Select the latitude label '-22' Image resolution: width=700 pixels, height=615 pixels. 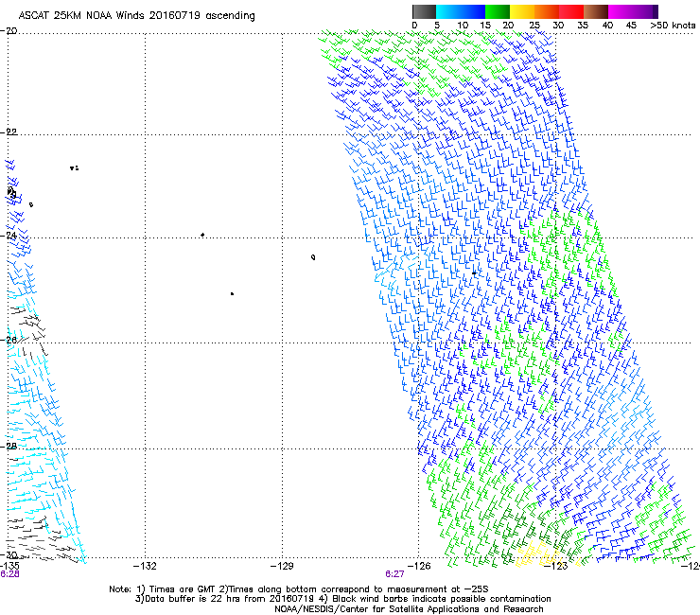coord(9,132)
